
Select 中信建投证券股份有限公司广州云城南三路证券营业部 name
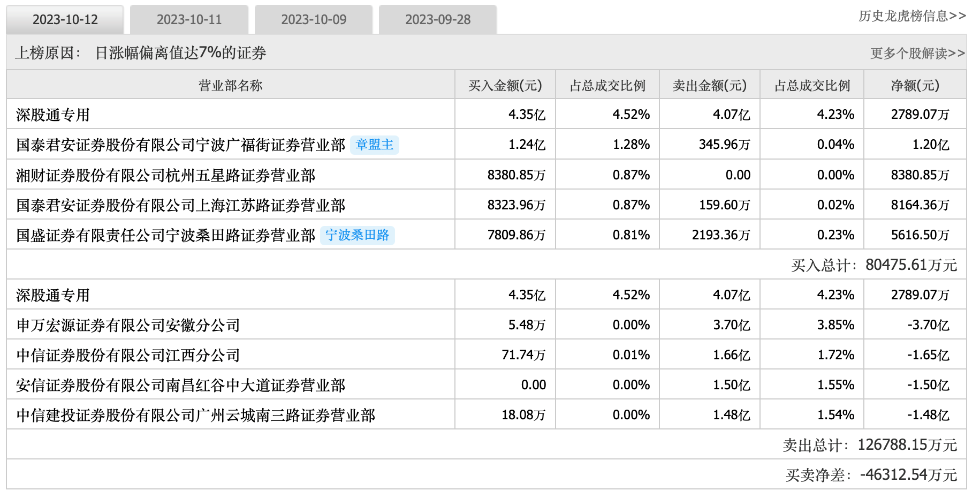click(x=196, y=415)
